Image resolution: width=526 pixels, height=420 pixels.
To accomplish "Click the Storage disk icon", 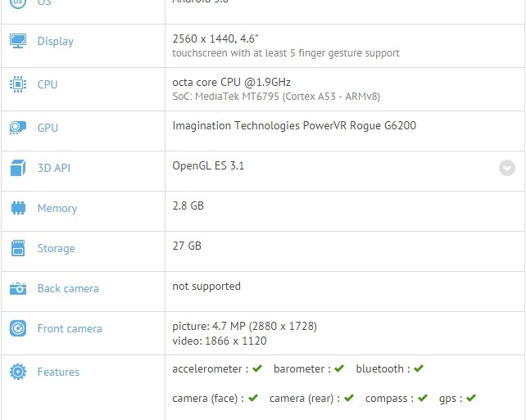I will coord(17,249).
